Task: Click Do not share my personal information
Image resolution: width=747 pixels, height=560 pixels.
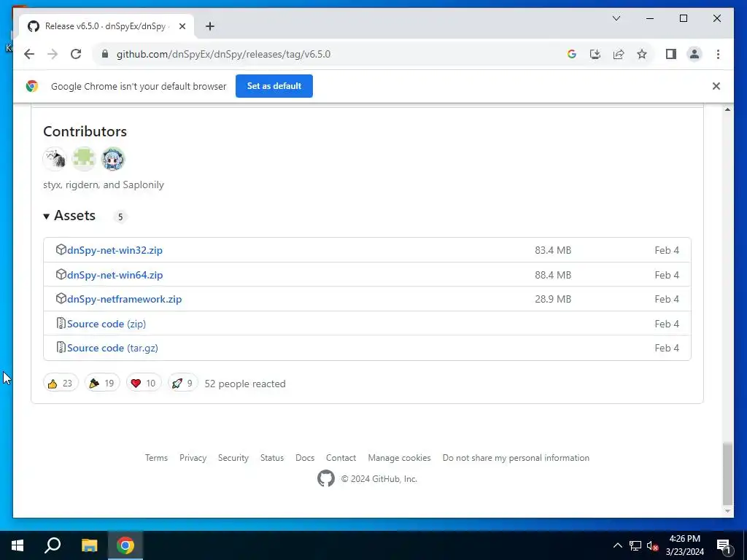Action: click(516, 458)
